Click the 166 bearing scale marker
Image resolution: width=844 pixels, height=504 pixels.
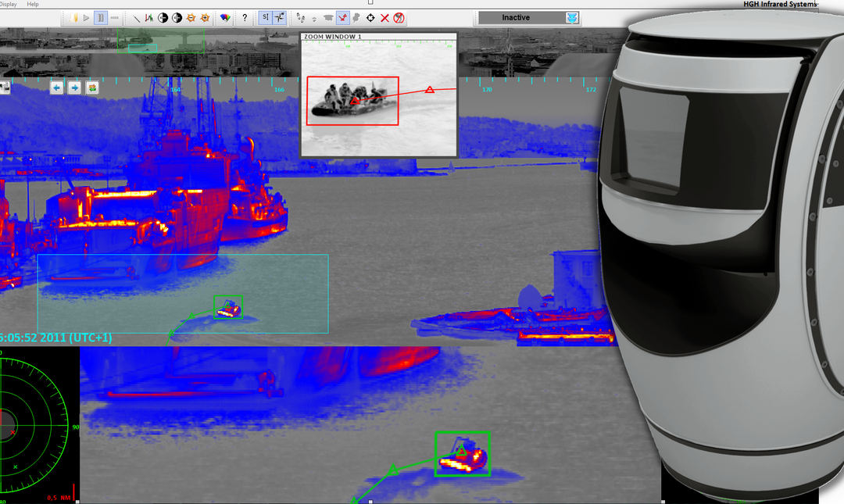click(x=279, y=89)
